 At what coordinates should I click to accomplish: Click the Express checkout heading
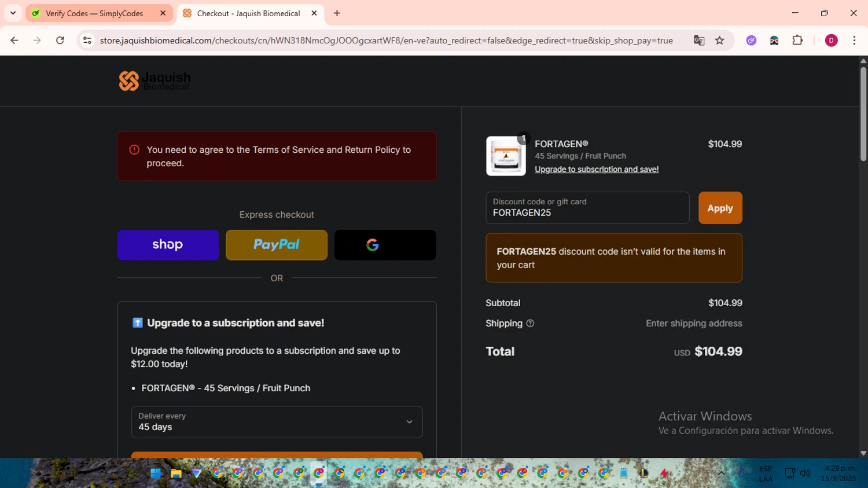277,215
